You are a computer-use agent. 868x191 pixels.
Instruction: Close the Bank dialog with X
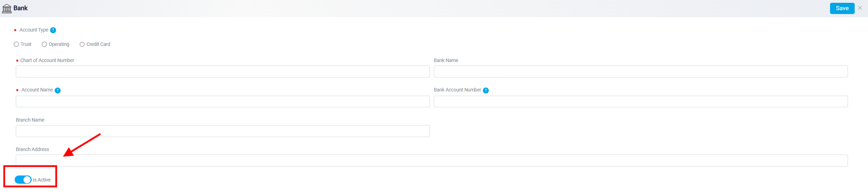tap(860, 8)
